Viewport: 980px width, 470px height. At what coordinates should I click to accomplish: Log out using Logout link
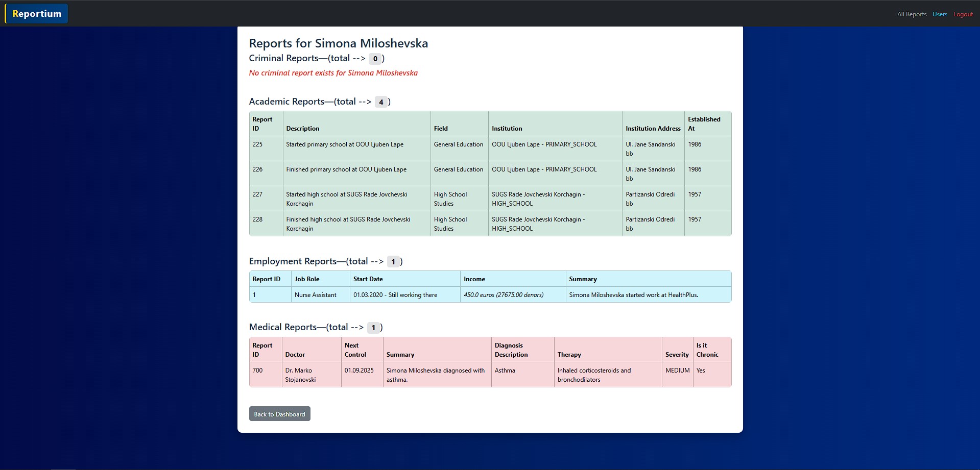[x=963, y=14]
